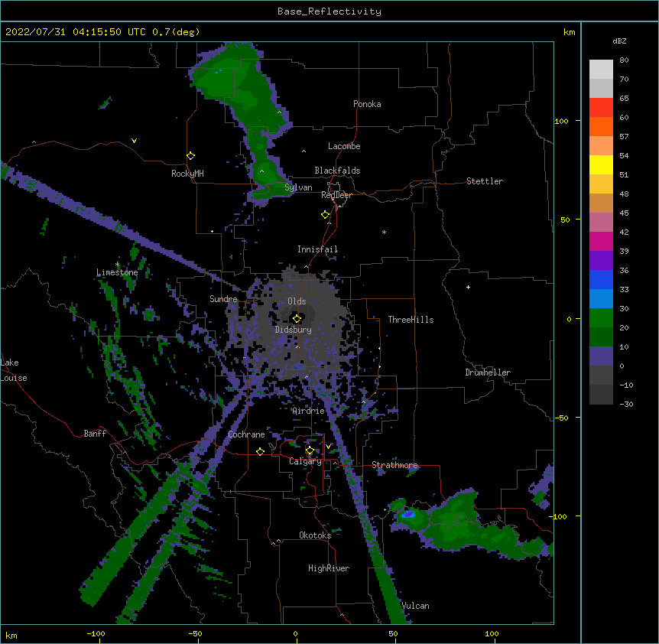Click the yellow diamond marker above Calgary label
659x644 pixels.
[x=310, y=450]
